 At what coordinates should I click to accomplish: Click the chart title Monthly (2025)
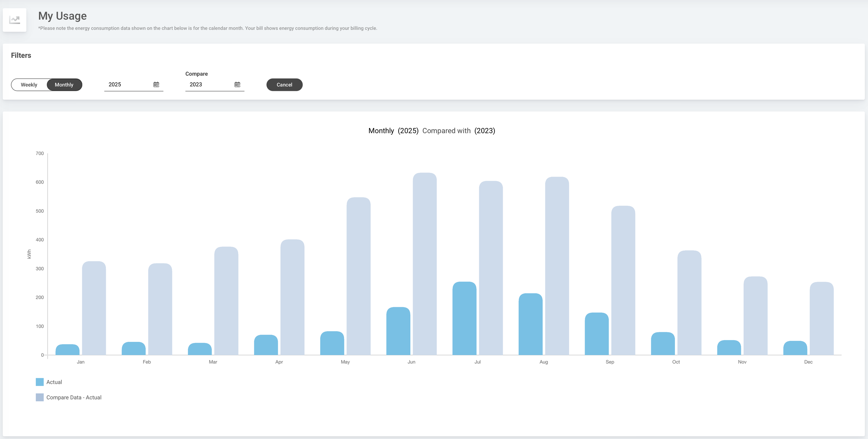(x=393, y=131)
